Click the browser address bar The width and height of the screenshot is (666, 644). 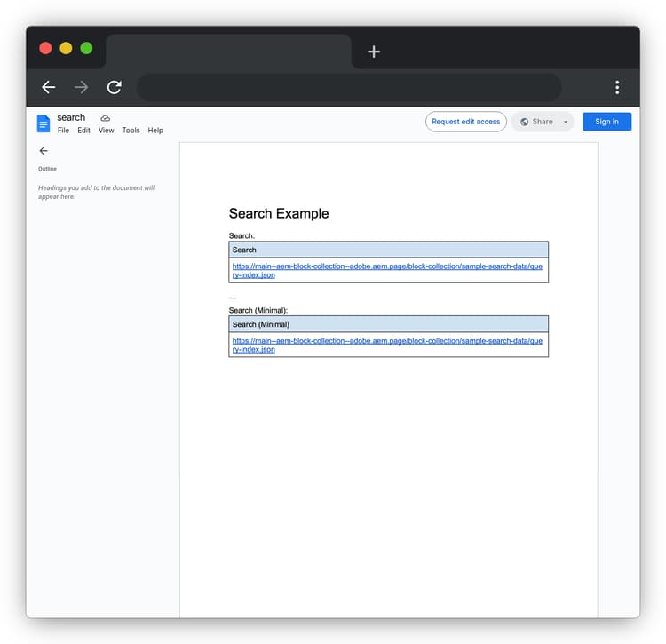(349, 87)
